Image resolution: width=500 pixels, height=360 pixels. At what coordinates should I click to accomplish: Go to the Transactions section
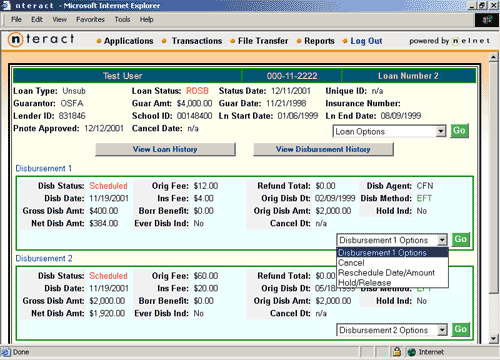[x=197, y=41]
